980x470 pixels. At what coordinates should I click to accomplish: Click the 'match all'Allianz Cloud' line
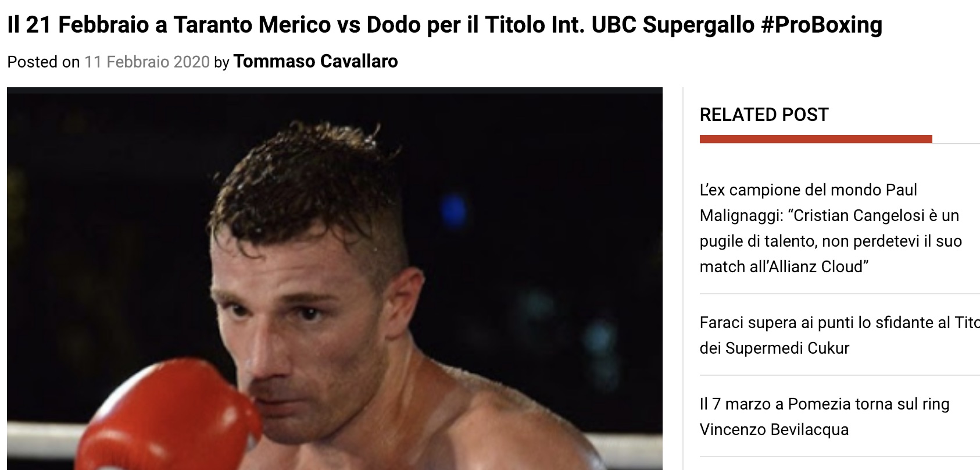click(x=784, y=267)
